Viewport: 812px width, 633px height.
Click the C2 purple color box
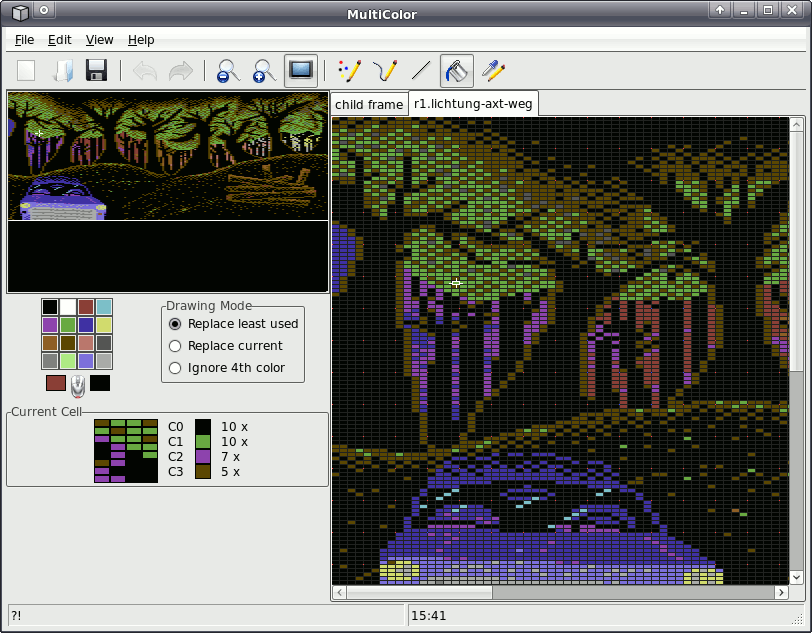[x=202, y=457]
